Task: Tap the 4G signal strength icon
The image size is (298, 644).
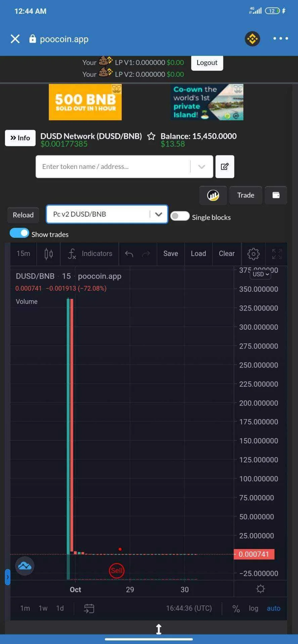Action: pos(255,11)
